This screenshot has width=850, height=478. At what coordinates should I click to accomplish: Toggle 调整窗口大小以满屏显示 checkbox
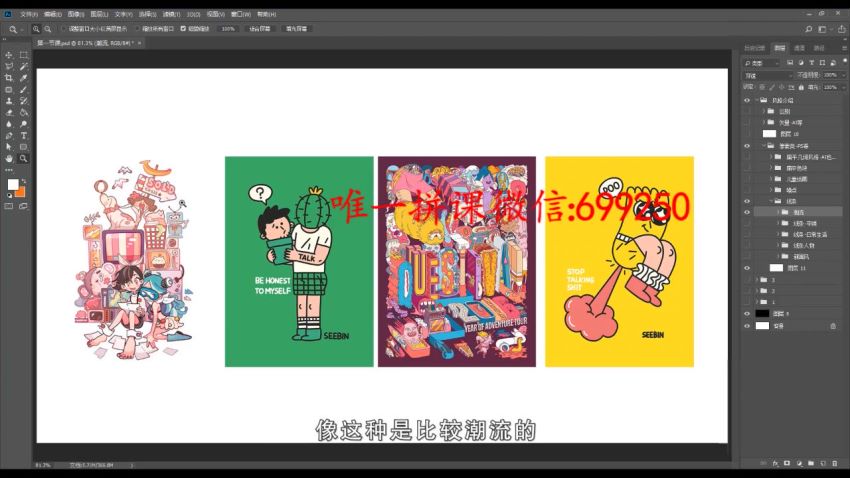pyautogui.click(x=63, y=29)
